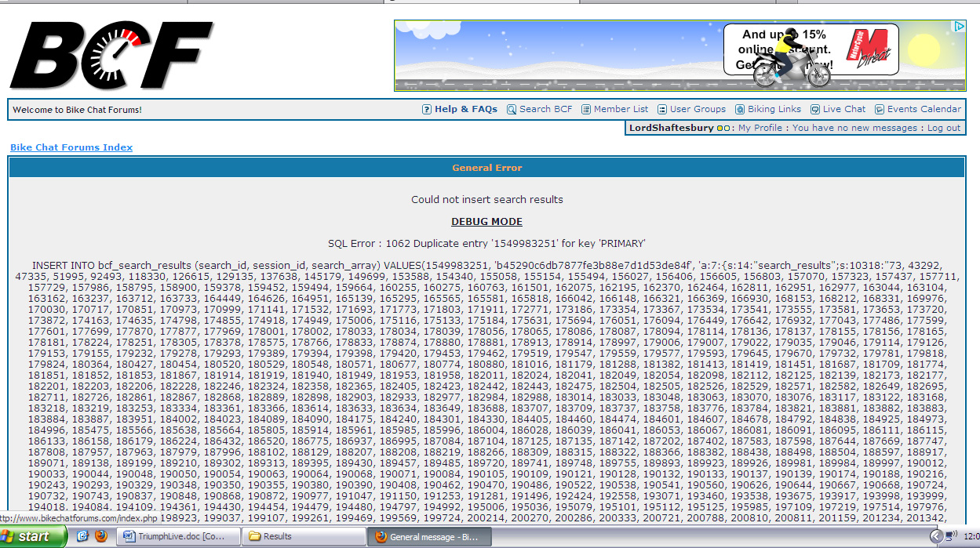
Task: Open the Events Calendar icon
Action: (x=879, y=109)
